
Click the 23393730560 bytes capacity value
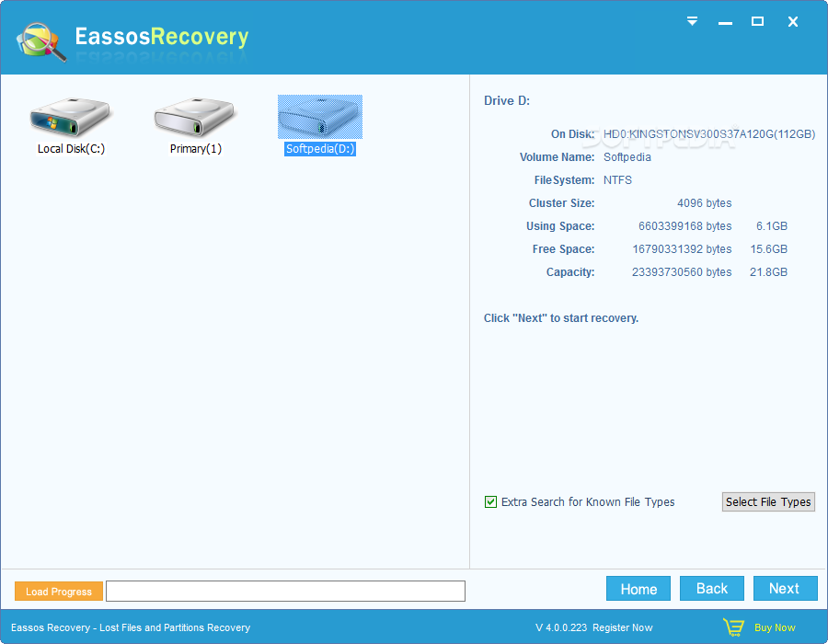[682, 272]
